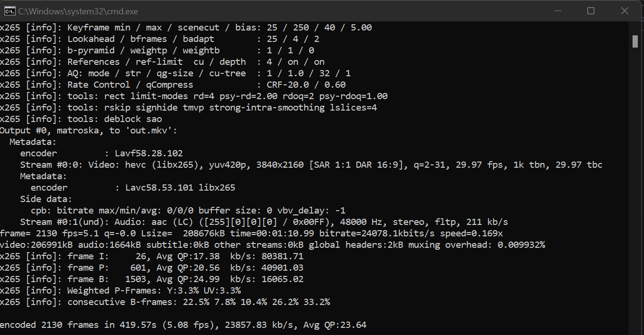Maximize the command prompt window
Image resolution: width=644 pixels, height=335 pixels.
pyautogui.click(x=591, y=11)
